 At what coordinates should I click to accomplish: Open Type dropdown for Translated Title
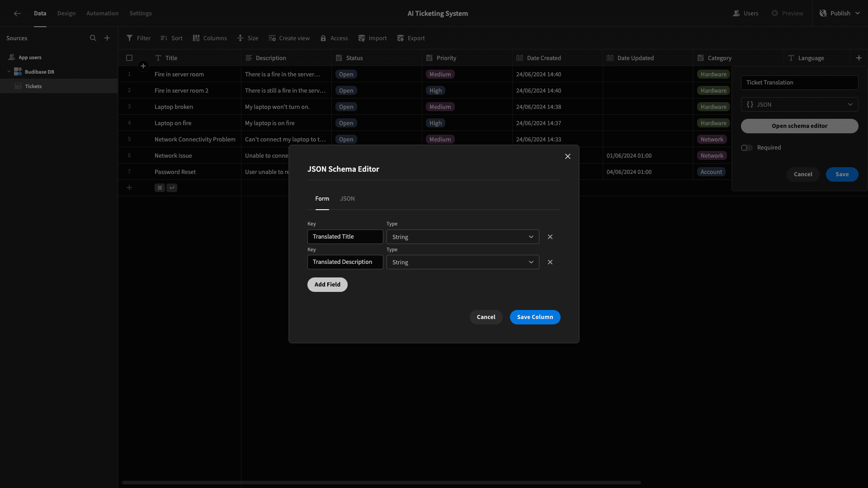click(463, 237)
